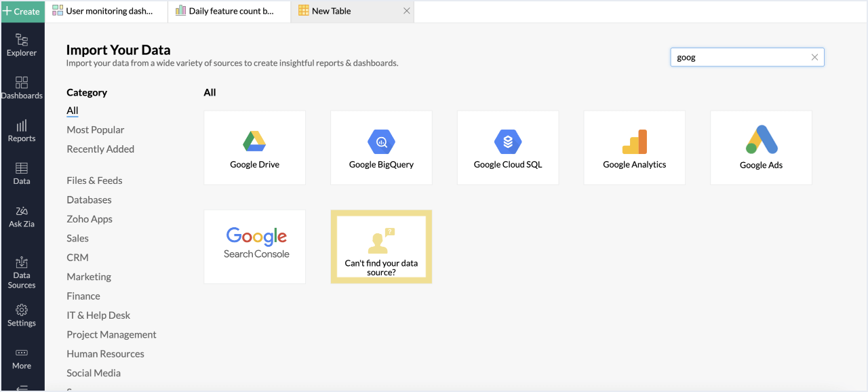Open Dashboards in the sidebar
The width and height of the screenshot is (868, 392).
[22, 88]
